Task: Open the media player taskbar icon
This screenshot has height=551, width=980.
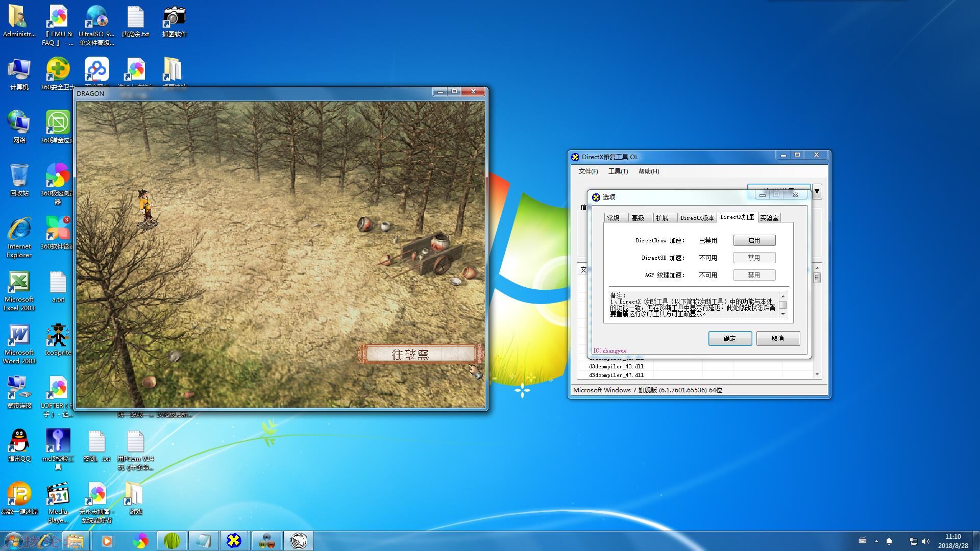Action: point(107,541)
